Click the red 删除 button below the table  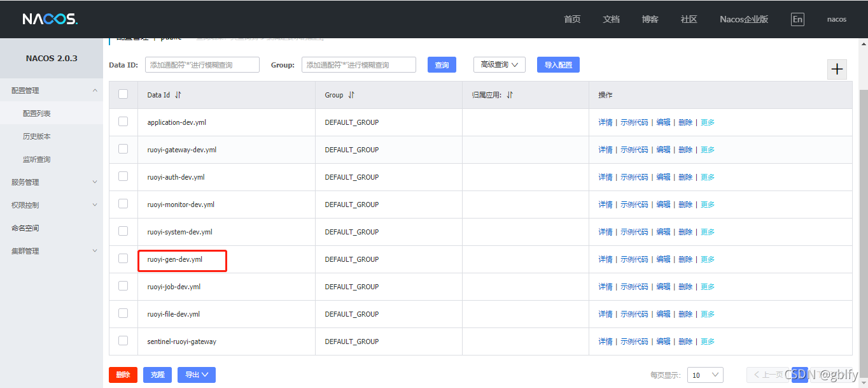pos(123,375)
